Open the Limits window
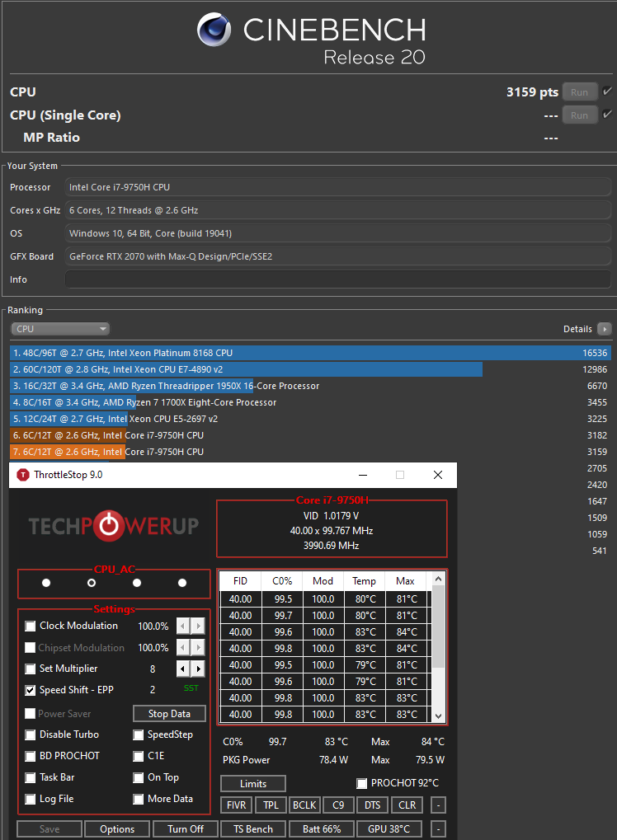This screenshot has width=617, height=840. [253, 784]
